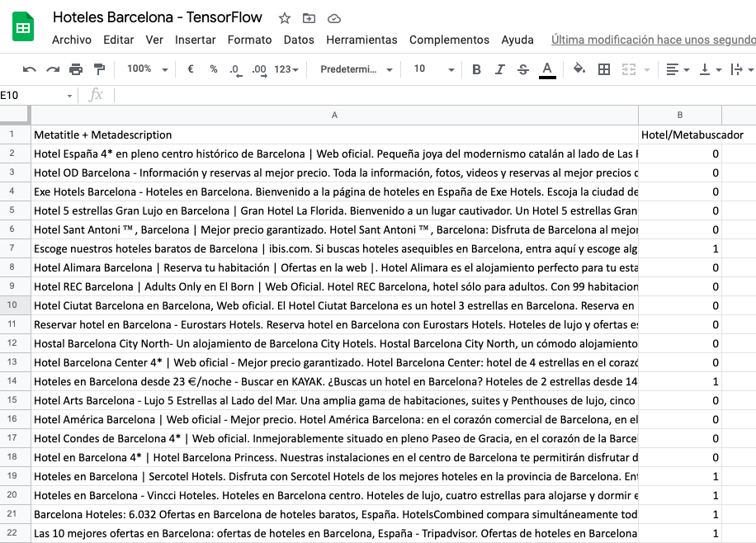Select the Hotel Ciutat Barcelona cell

click(334, 305)
